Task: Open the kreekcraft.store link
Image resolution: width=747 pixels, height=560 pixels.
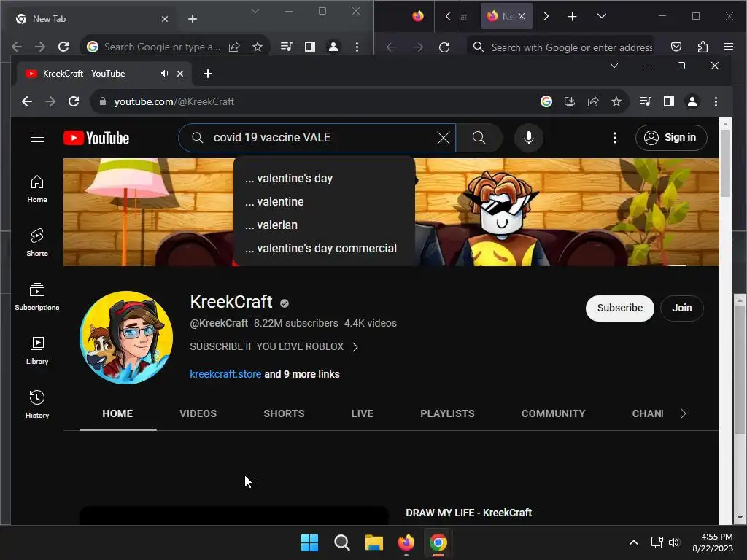Action: [225, 374]
